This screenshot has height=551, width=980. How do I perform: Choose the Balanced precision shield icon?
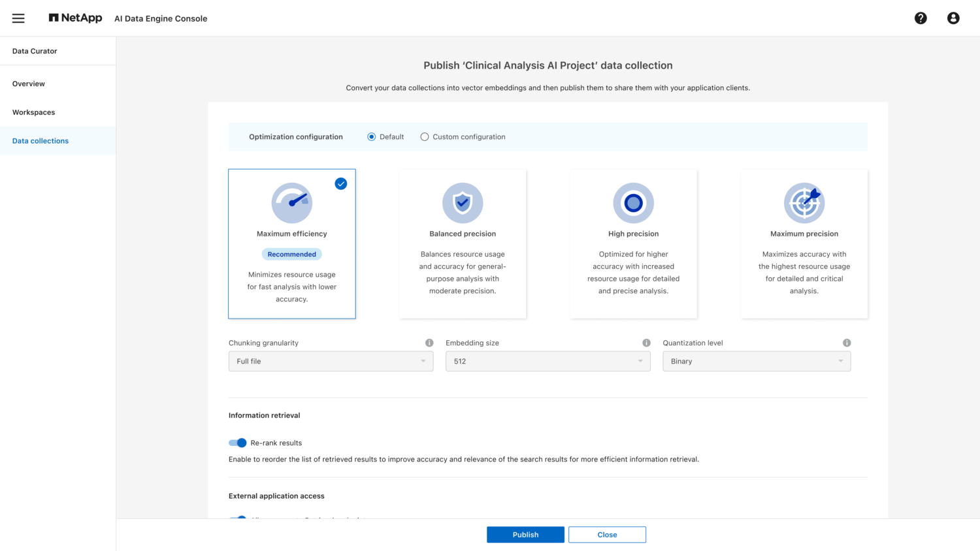463,203
